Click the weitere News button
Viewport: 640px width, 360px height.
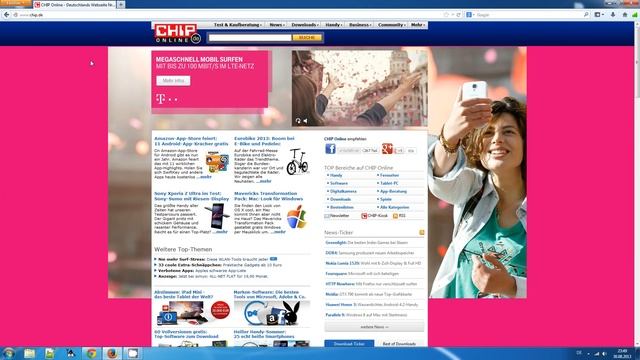click(x=374, y=327)
